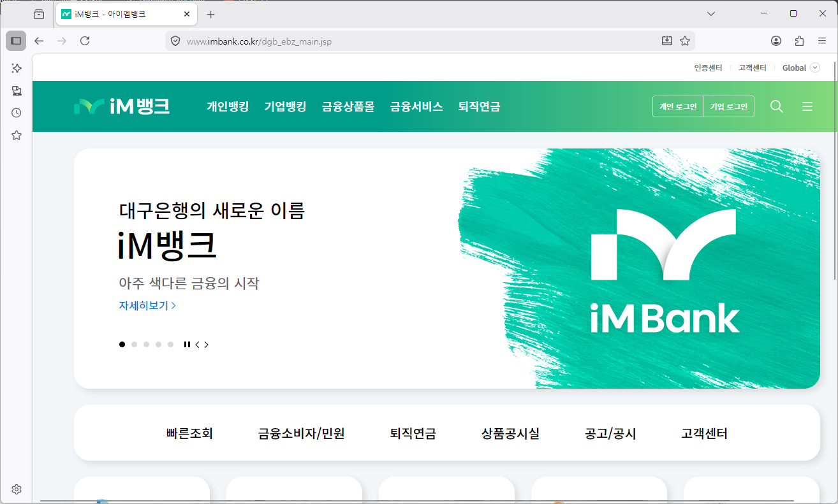The image size is (838, 504).
Task: Open the Firefox account icon
Action: tap(776, 41)
